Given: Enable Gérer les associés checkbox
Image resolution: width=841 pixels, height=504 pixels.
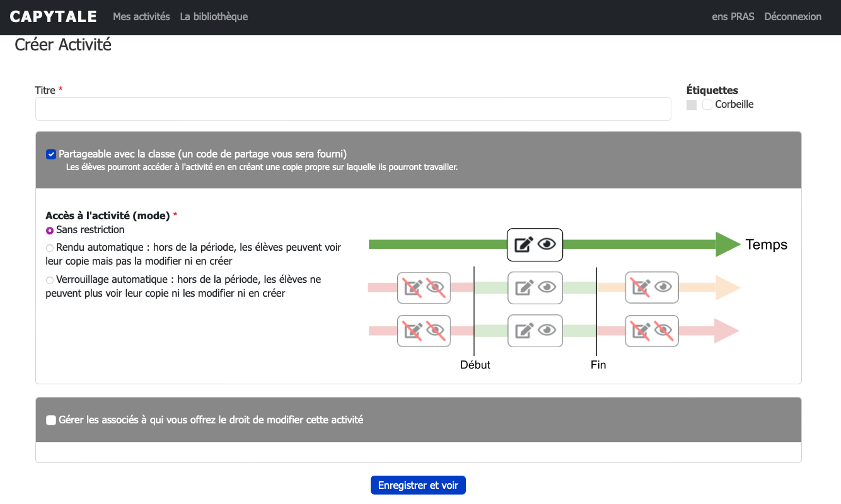Looking at the screenshot, I should click(51, 420).
